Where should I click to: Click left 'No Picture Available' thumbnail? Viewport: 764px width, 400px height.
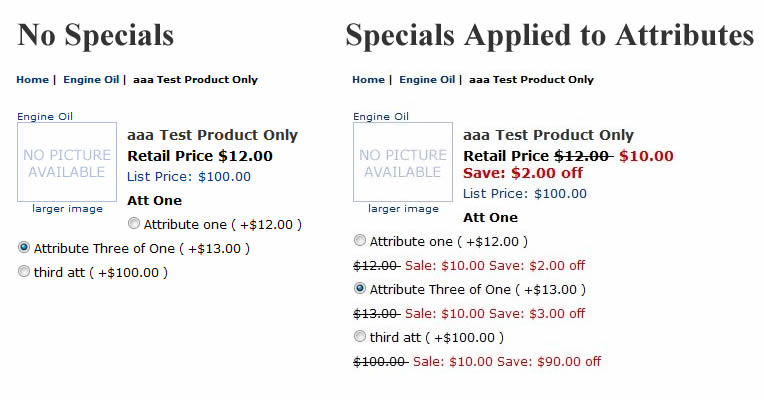pyautogui.click(x=67, y=162)
